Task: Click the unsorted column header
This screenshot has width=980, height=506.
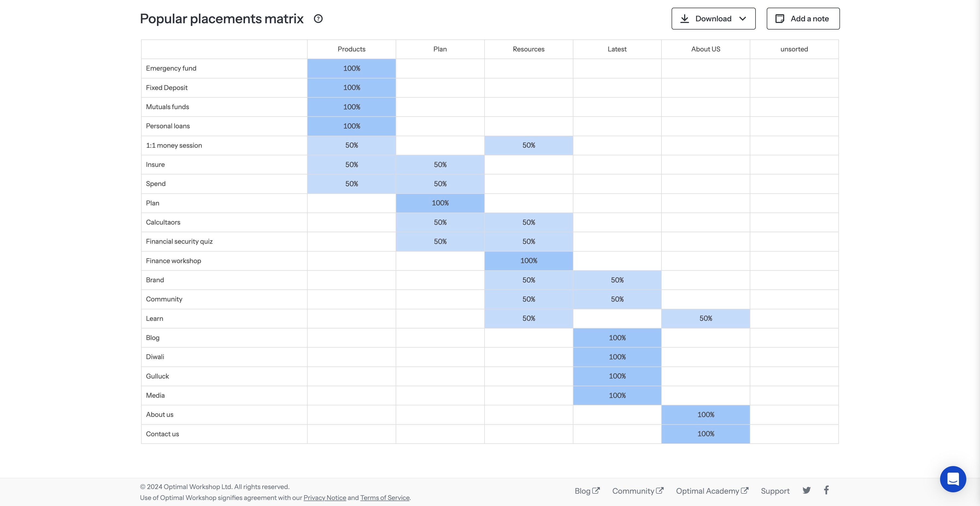Action: 794,49
